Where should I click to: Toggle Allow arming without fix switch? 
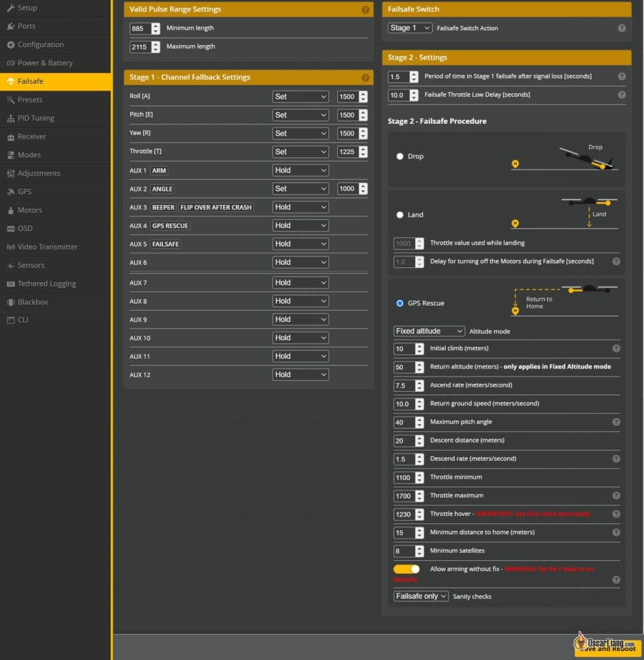click(x=407, y=569)
